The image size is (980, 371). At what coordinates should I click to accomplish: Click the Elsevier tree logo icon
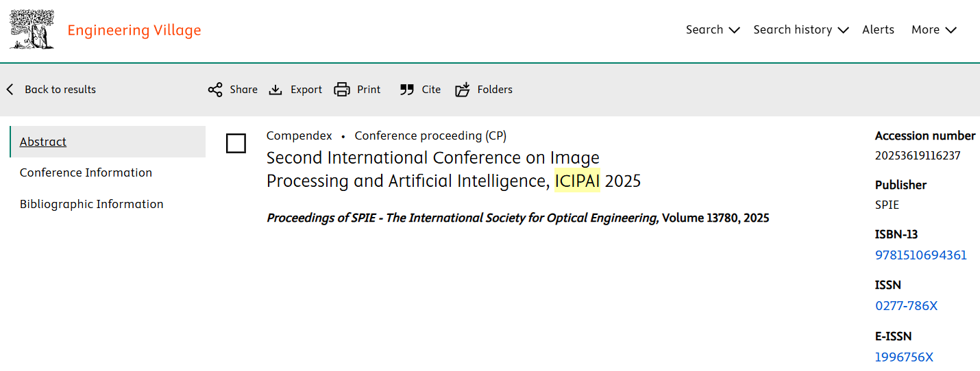click(x=32, y=29)
